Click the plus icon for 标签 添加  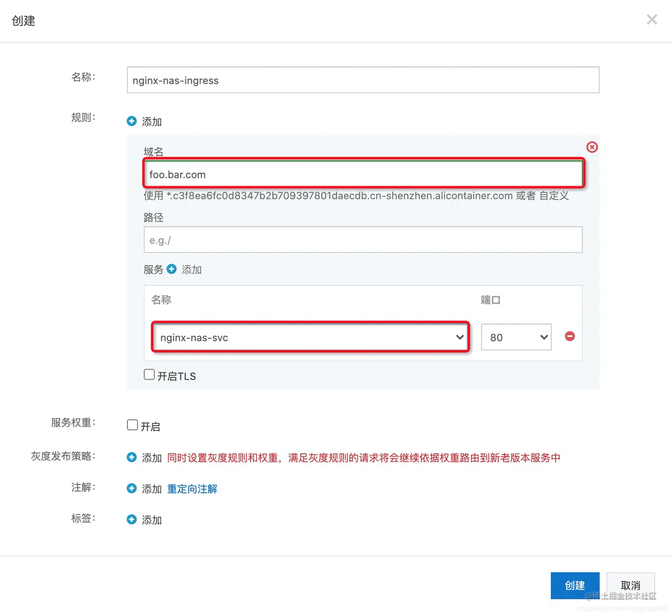tap(132, 519)
